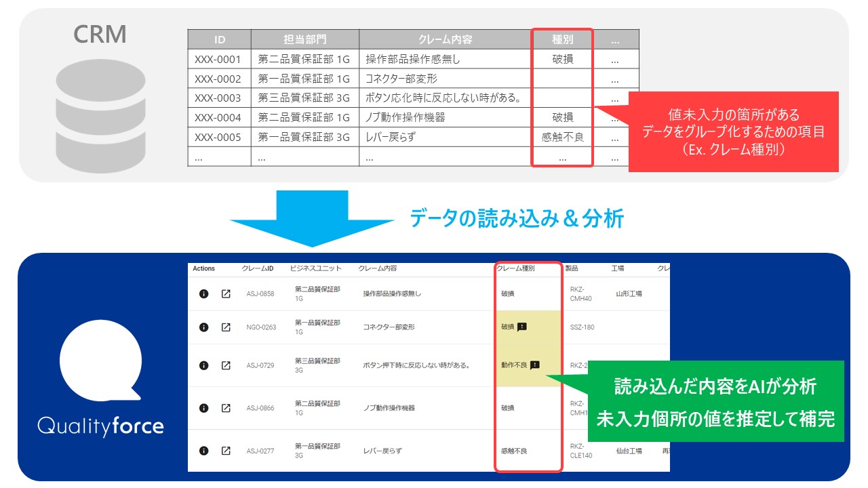This screenshot has height=488, width=868.
Task: Click the XXX-0003 row ID cell
Action: pos(219,98)
